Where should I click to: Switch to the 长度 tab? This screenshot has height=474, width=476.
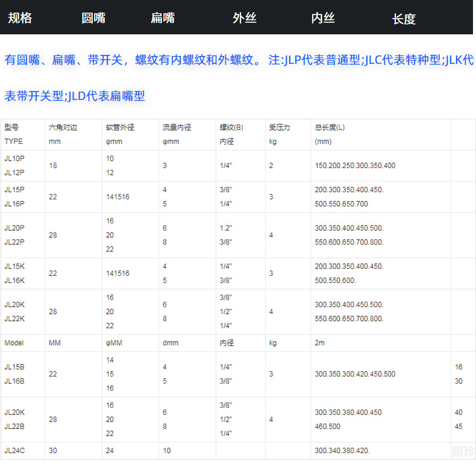tap(404, 19)
